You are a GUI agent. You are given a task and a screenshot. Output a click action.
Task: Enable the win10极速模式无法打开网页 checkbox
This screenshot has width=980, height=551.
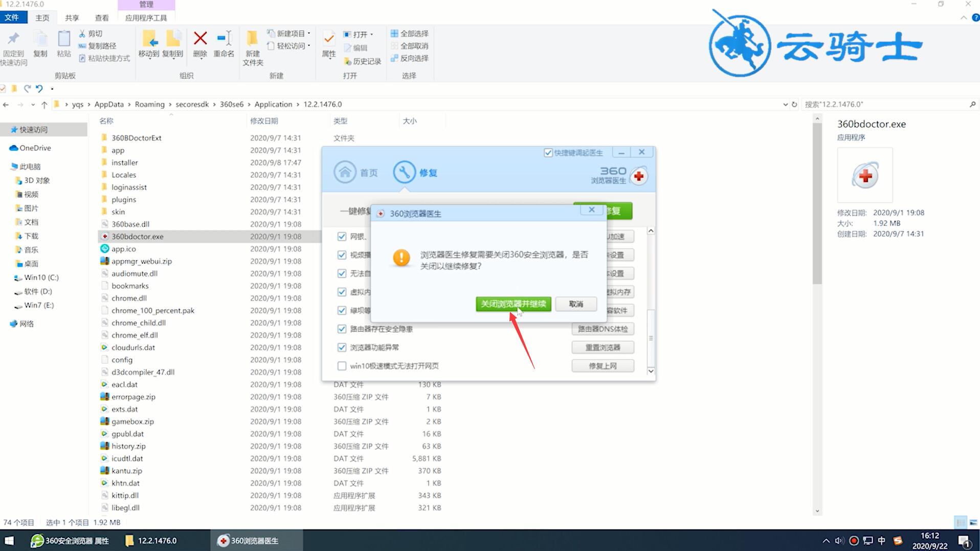342,366
